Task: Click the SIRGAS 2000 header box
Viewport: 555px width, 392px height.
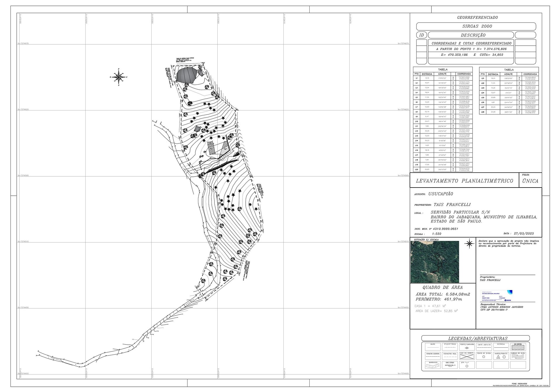Action: pos(476,26)
